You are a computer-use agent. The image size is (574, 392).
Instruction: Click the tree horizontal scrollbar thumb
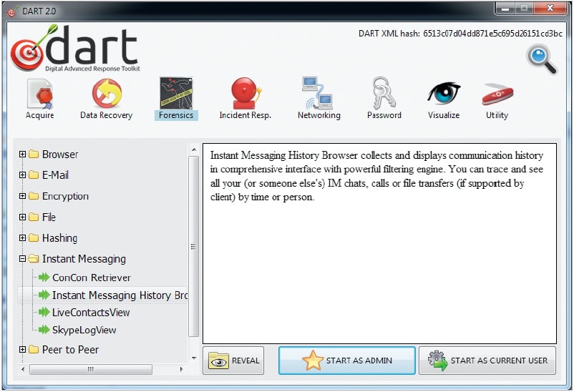point(91,369)
